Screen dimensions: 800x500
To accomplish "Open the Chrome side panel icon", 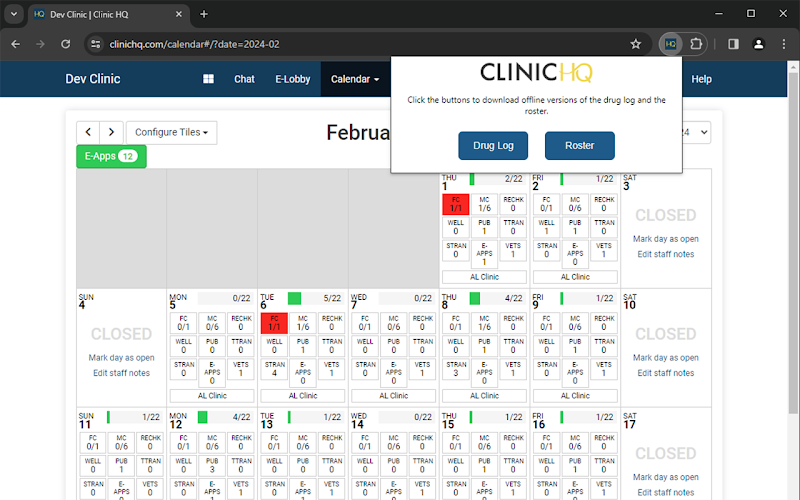I will (x=733, y=44).
